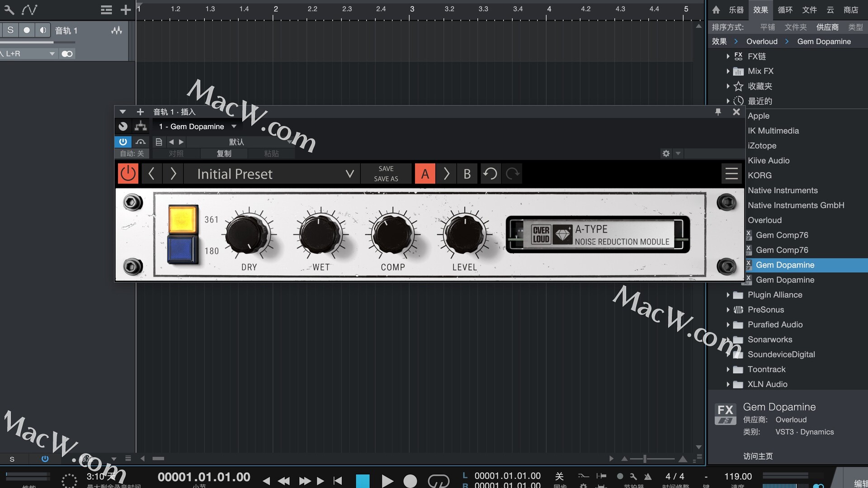Load previous host preset left arrow
Viewport: 868px width, 488px height.
[171, 142]
